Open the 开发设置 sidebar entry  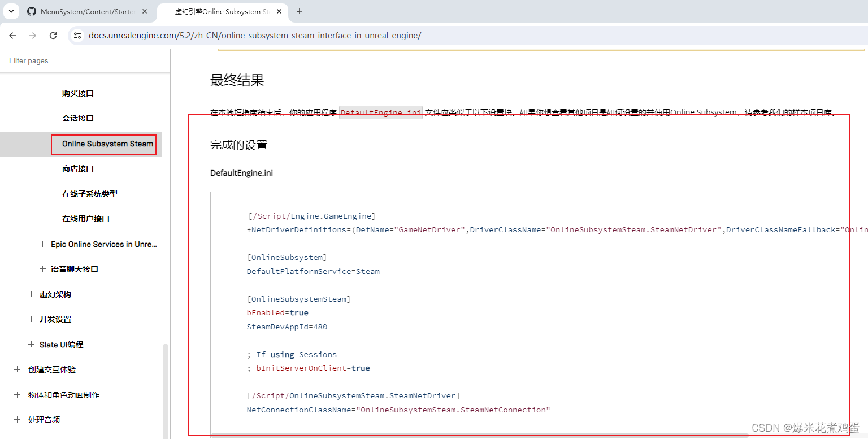pyautogui.click(x=55, y=319)
